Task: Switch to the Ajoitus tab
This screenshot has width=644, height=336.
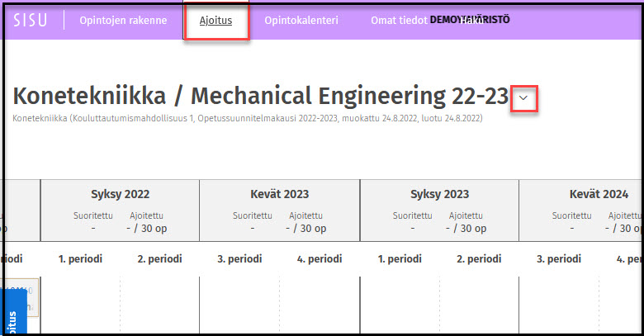Action: click(x=215, y=21)
